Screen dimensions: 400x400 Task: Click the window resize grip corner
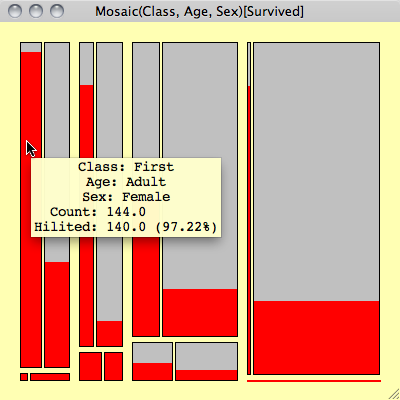[395, 395]
